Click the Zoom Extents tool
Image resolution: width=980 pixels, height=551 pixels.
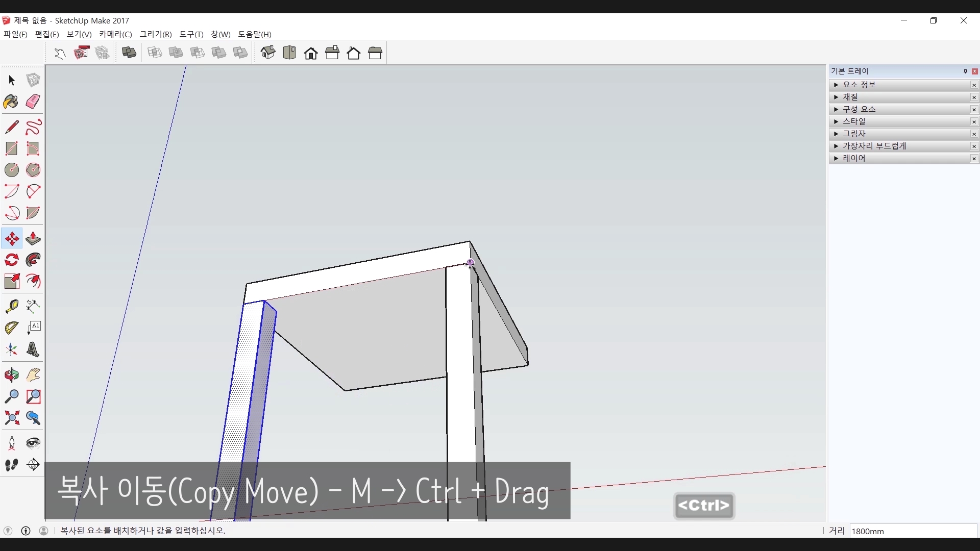click(x=12, y=418)
